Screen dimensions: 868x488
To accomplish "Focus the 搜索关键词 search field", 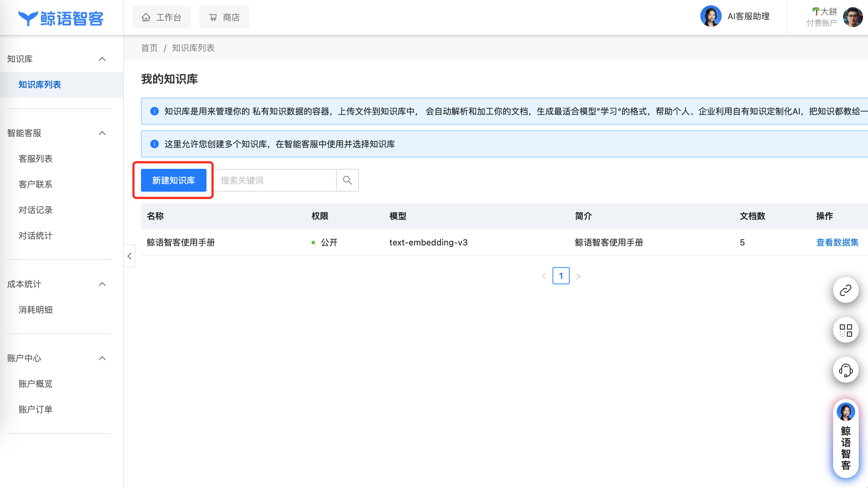I will pos(276,180).
